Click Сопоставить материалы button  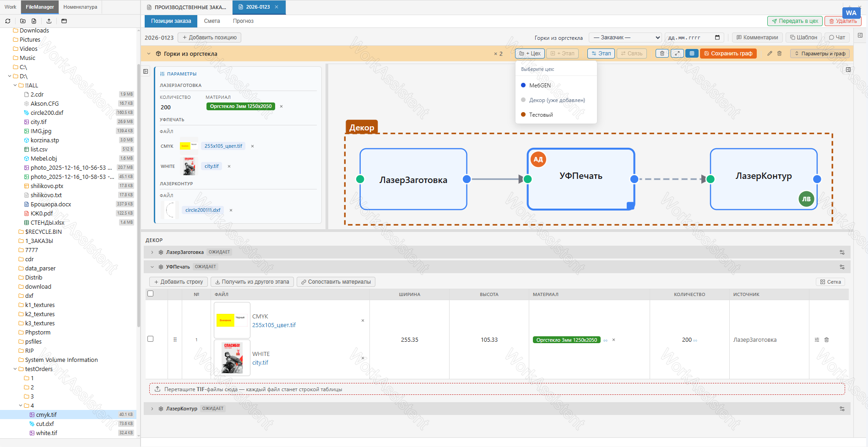click(x=336, y=282)
